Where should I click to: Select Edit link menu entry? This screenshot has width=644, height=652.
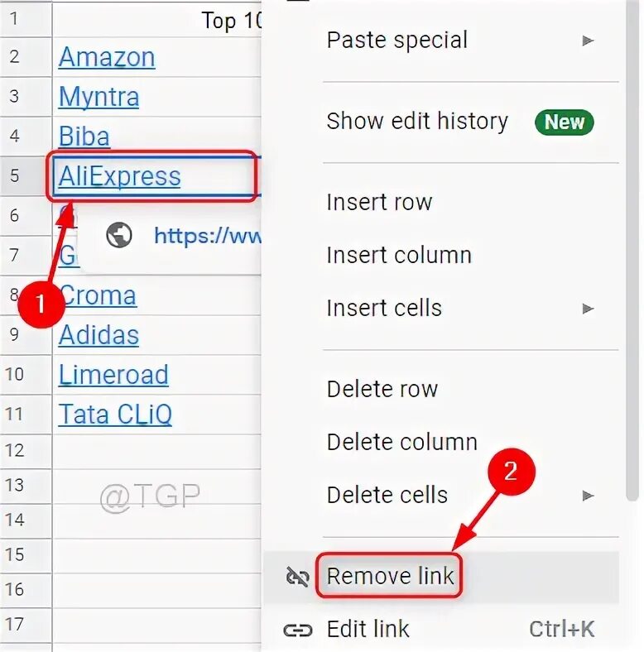tap(441, 630)
